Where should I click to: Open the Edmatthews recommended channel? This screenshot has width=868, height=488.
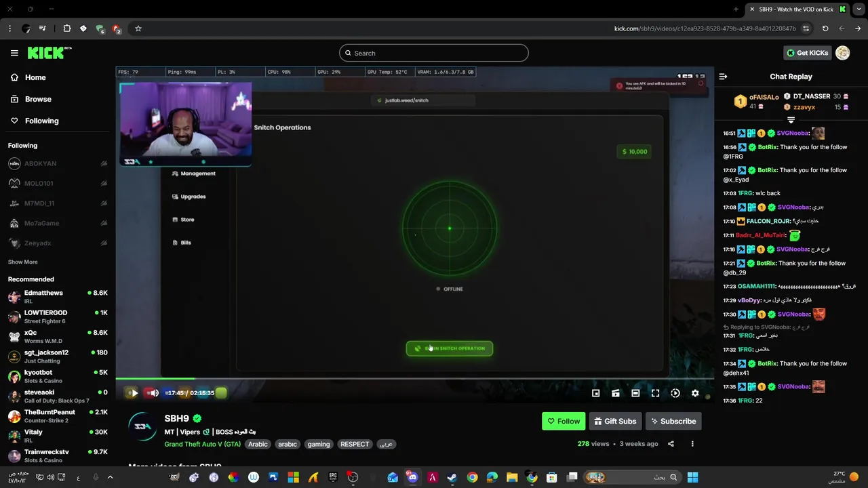point(58,297)
